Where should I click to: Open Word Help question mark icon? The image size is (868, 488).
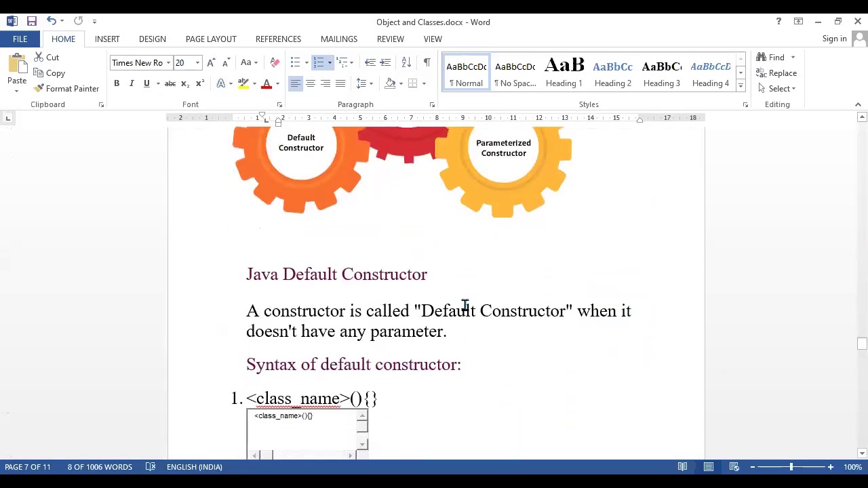[x=778, y=22]
